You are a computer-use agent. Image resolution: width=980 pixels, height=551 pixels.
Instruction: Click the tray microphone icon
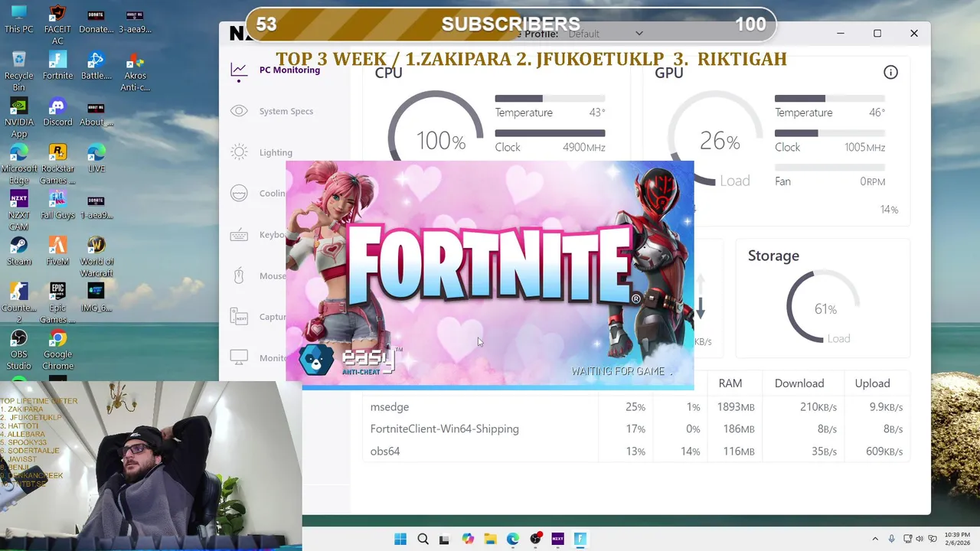[x=892, y=539]
